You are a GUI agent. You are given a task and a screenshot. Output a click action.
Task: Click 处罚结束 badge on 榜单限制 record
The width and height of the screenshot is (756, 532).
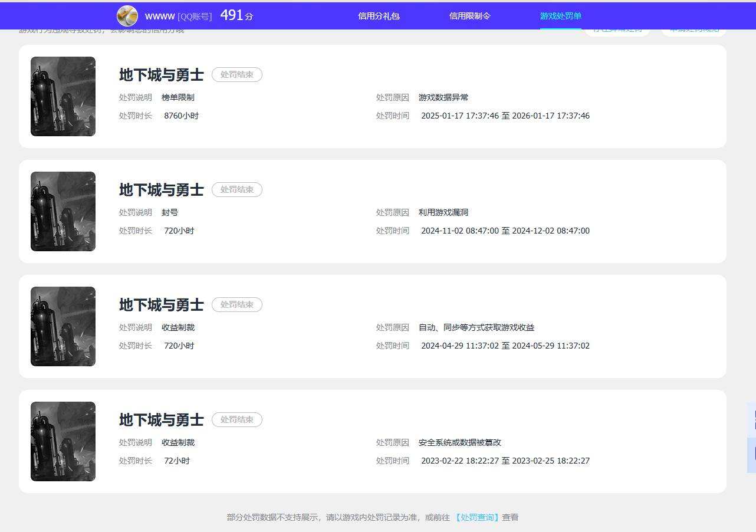[x=237, y=74]
